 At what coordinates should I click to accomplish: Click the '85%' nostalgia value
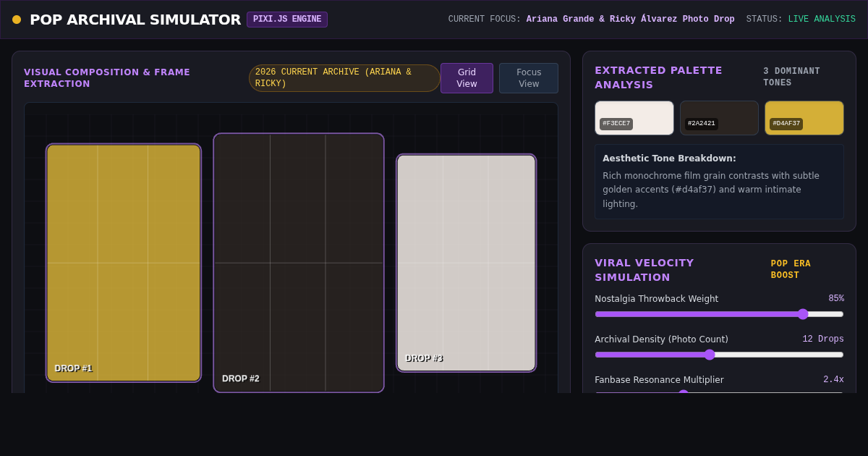pos(836,298)
